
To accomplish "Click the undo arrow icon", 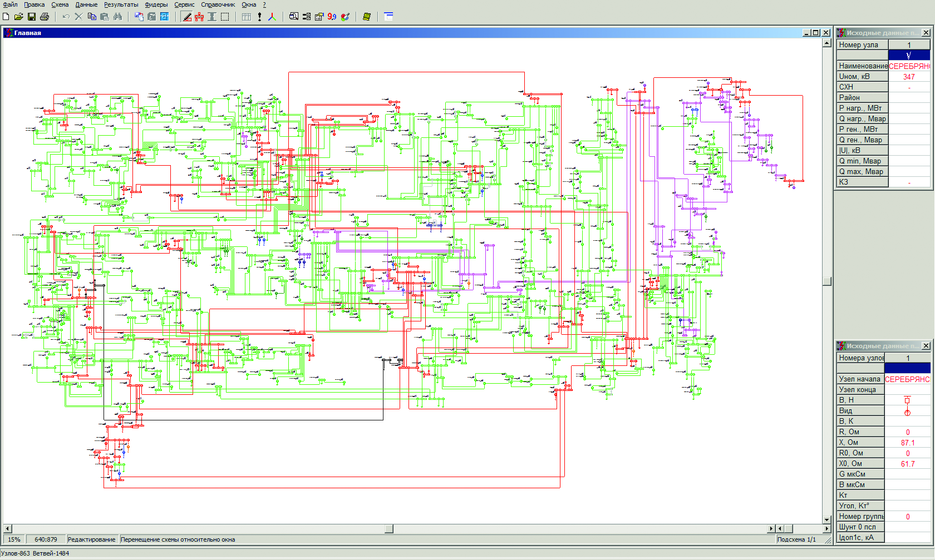I will [x=66, y=17].
